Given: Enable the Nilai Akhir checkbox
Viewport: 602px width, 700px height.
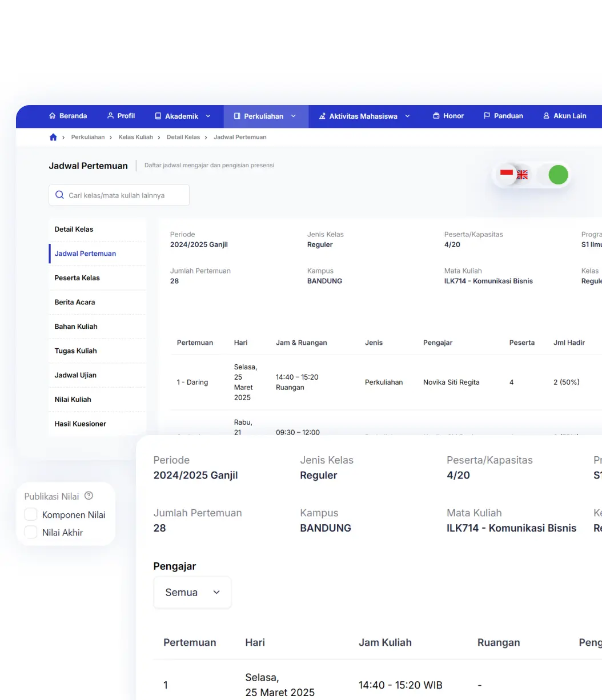Looking at the screenshot, I should [31, 532].
